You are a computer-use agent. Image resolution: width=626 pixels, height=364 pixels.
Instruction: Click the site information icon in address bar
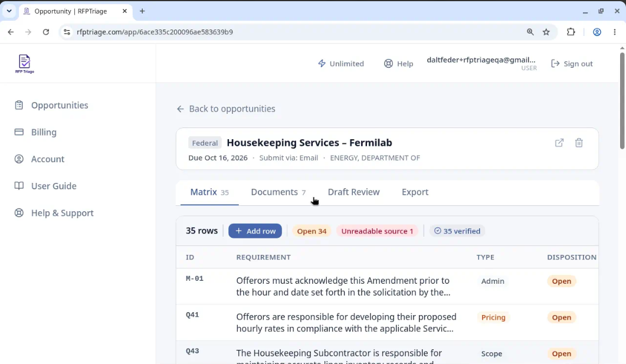click(67, 32)
